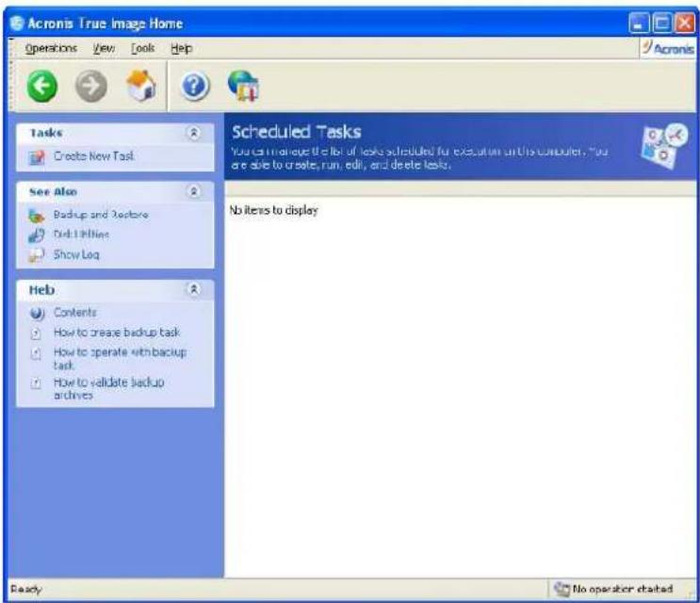Screen dimensions: 700x603
Task: Click the Backup and Restore icon
Action: [37, 216]
